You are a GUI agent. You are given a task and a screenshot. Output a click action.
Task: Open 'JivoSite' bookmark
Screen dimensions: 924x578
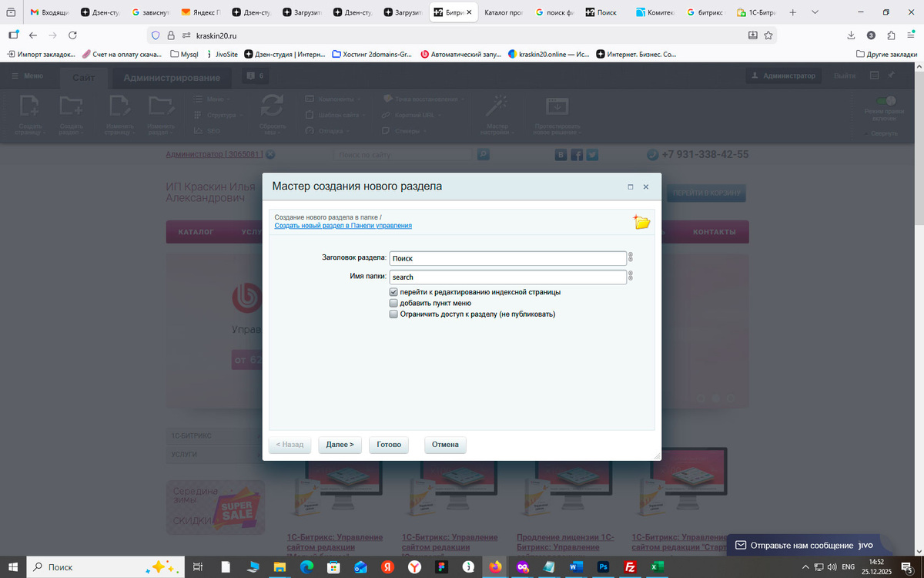[x=223, y=55]
